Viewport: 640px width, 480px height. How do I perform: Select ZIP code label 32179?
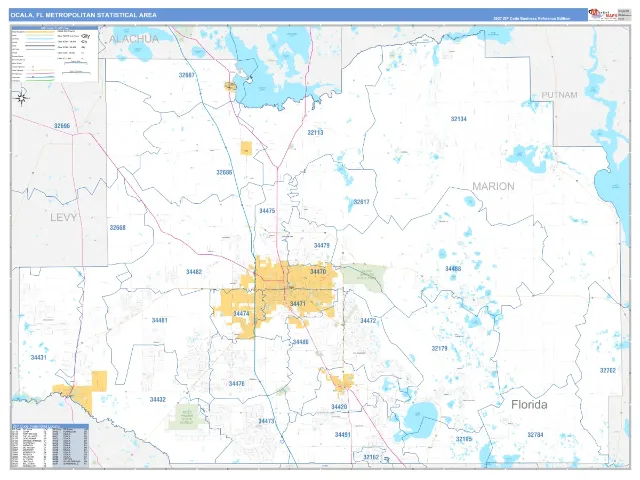tap(440, 349)
